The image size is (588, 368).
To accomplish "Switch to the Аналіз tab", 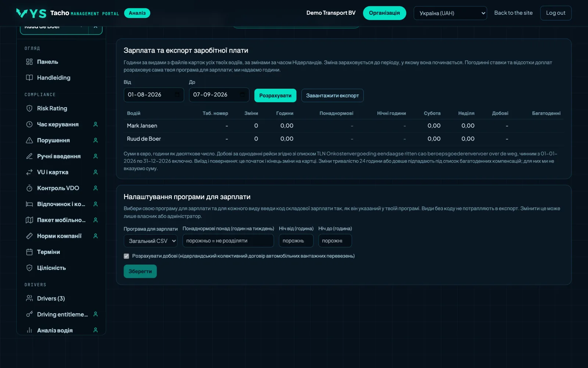I will (137, 13).
